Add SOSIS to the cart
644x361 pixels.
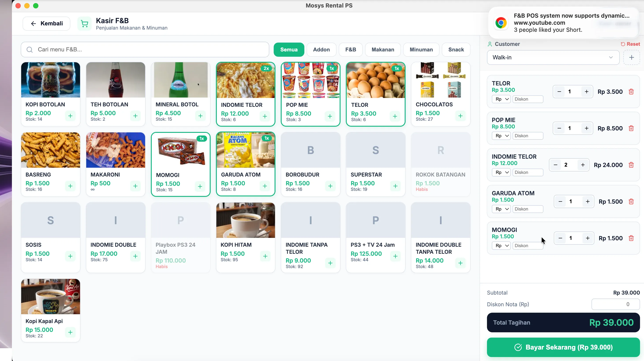70,256
